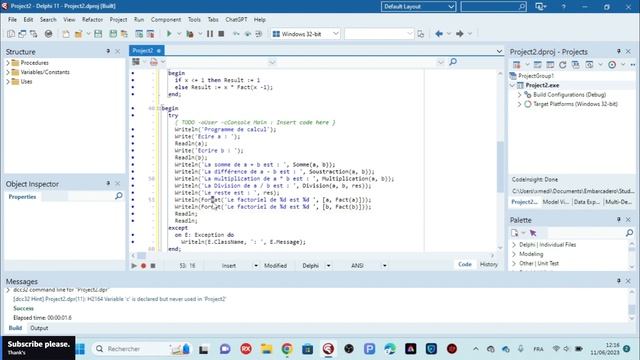Image resolution: width=640 pixels, height=360 pixels.
Task: Open the File menu
Action: pos(12,20)
